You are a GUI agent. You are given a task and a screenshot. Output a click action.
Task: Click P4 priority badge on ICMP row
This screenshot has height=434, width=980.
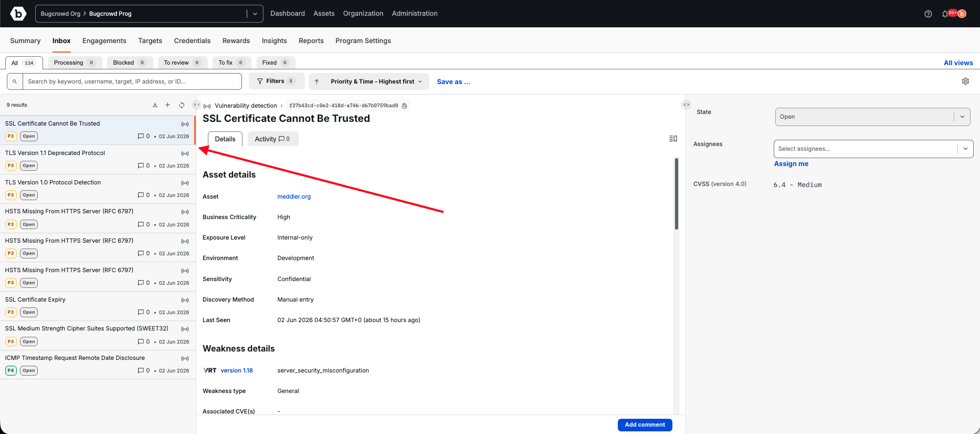[x=10, y=370]
